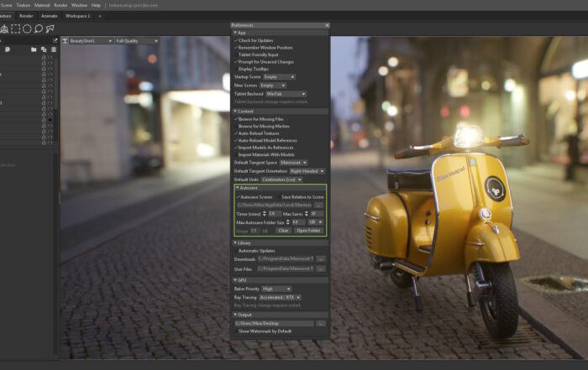Viewport: 588px width, 370px height.
Task: Toggle Autosave Scenes checkbox
Action: (x=238, y=197)
